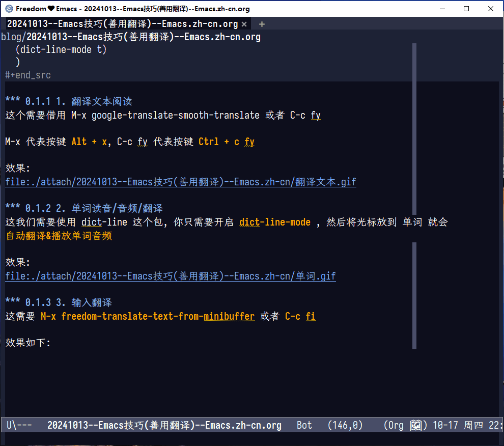Place cursor on (dict-line-mode t) code line
504x446 pixels.
coord(61,49)
